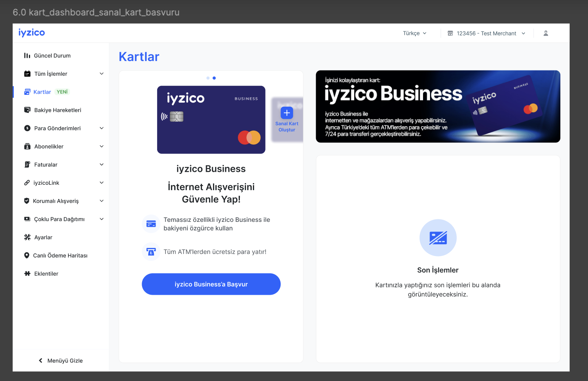Image resolution: width=588 pixels, height=381 pixels.
Task: Open the Türkçe language dropdown
Action: coord(415,33)
